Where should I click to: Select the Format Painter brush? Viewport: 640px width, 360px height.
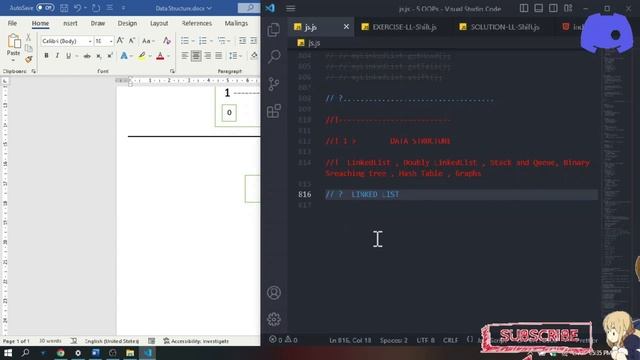(29, 59)
